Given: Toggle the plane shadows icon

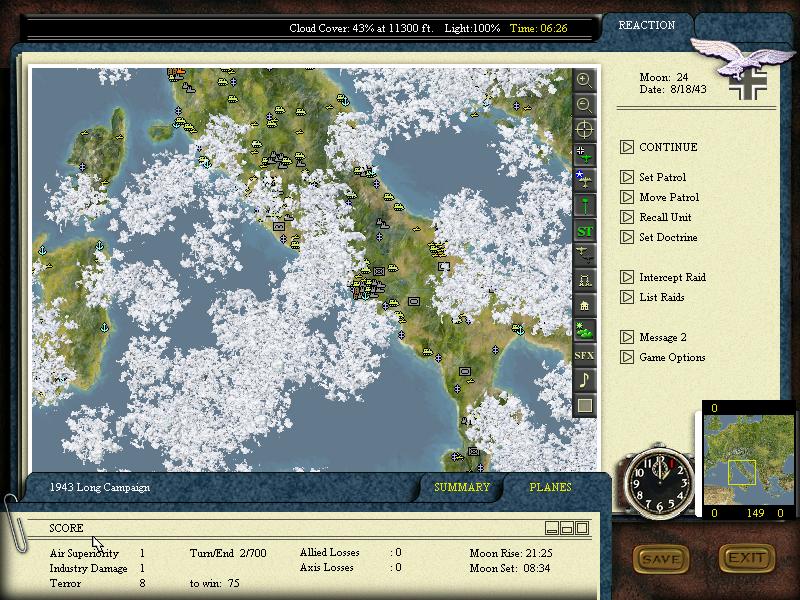Looking at the screenshot, I should pyautogui.click(x=584, y=255).
